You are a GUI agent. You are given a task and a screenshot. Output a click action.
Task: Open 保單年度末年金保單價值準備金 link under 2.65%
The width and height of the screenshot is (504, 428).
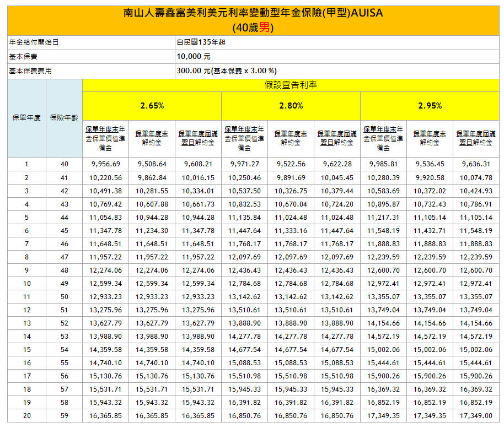[x=105, y=139]
